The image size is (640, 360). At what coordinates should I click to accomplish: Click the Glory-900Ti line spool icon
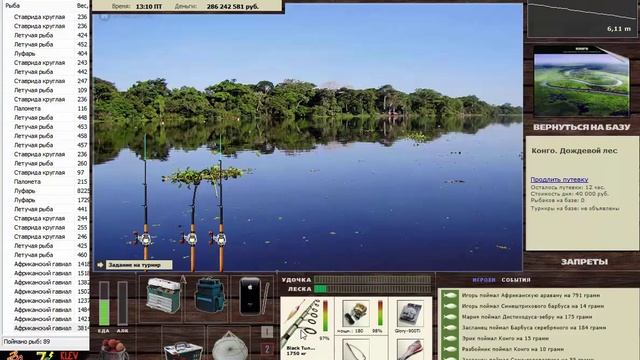point(410,313)
